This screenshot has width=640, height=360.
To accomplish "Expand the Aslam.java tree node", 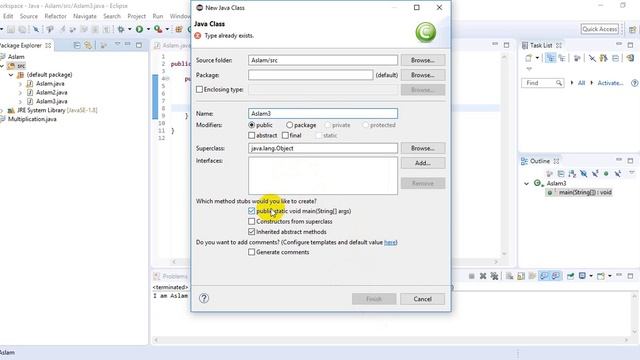I will pyautogui.click(x=20, y=84).
